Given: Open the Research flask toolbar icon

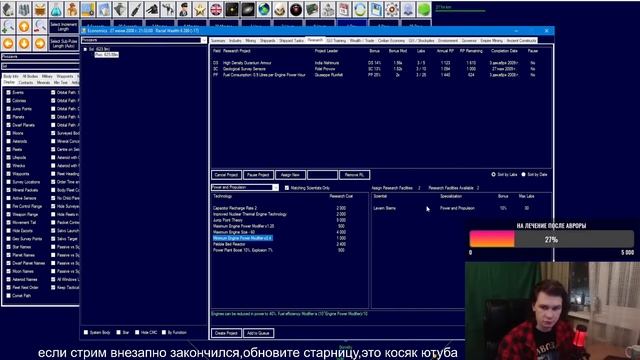Looking at the screenshot, I should click(56, 9).
